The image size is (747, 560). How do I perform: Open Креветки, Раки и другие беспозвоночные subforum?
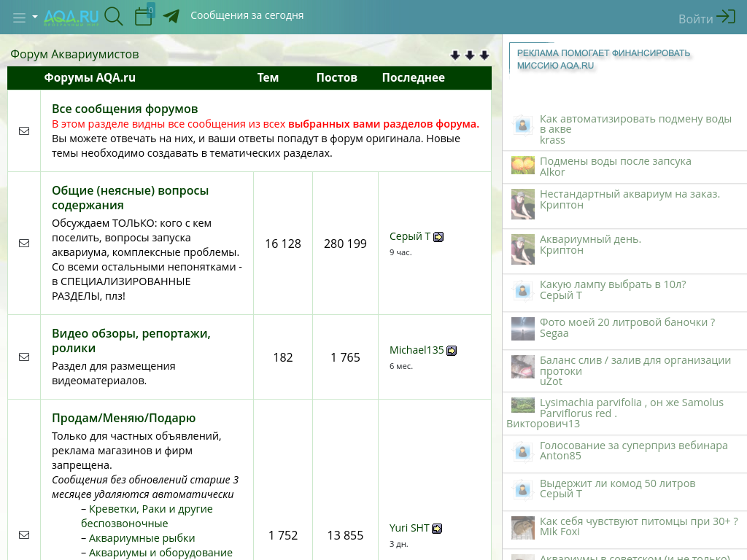(150, 509)
